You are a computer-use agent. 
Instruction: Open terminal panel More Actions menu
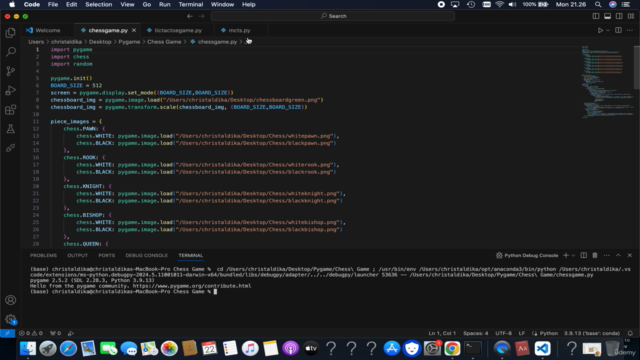607,256
